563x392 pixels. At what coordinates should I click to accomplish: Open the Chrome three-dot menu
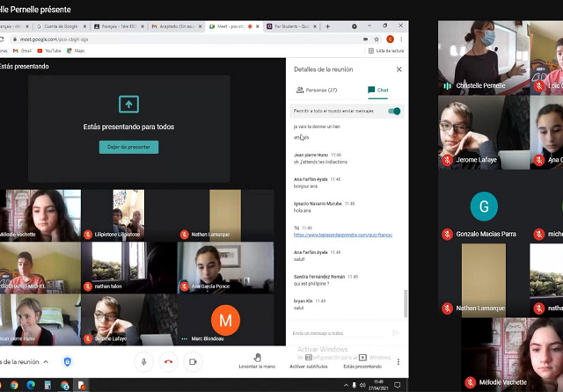point(402,39)
